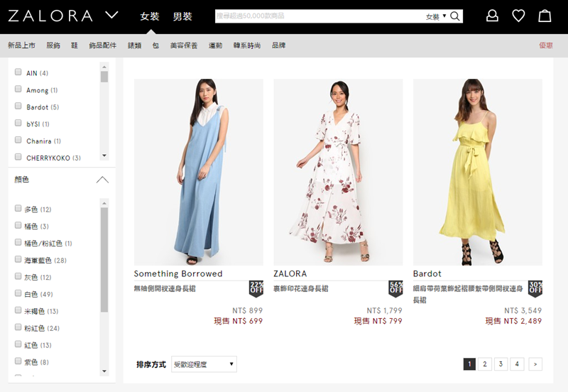The image size is (568, 392).
Task: Check the 橘色 (3) color filter
Action: [x=18, y=225]
